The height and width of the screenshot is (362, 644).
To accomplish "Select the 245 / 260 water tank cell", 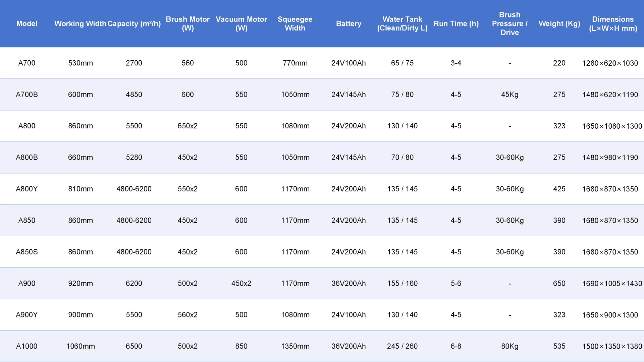I will (x=402, y=346).
